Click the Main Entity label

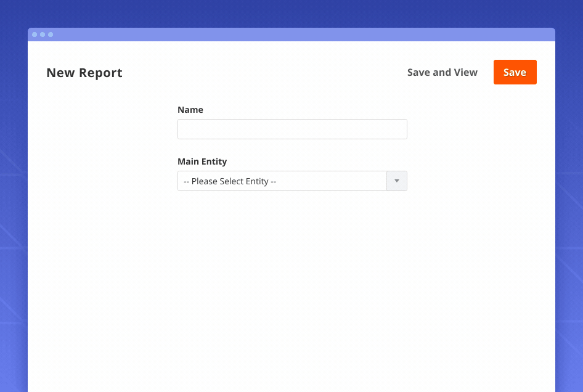(x=202, y=161)
